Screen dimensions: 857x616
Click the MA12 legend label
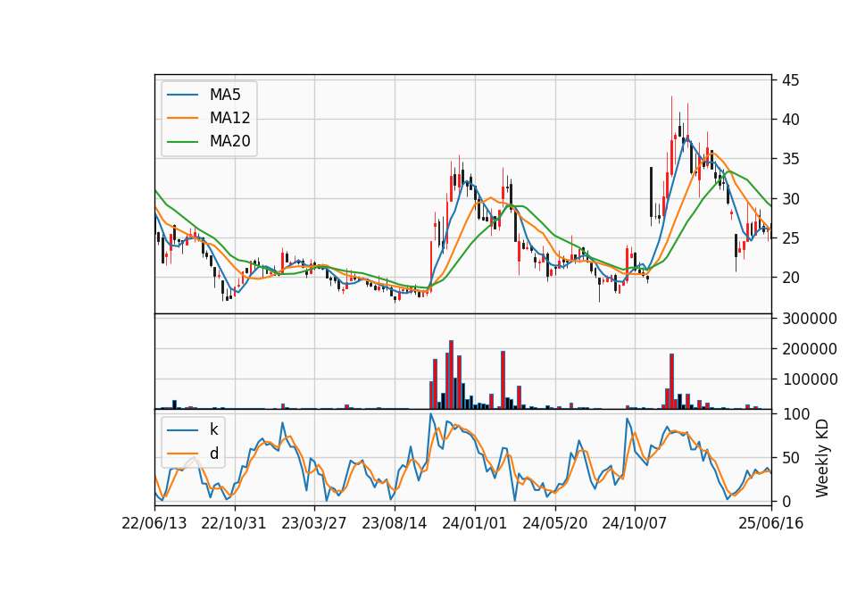click(229, 118)
